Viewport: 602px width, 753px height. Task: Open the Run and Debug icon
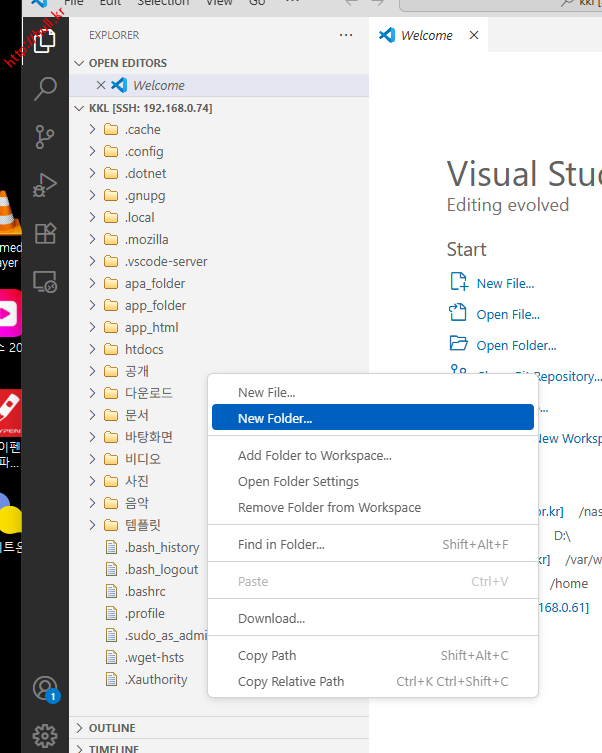[x=45, y=185]
